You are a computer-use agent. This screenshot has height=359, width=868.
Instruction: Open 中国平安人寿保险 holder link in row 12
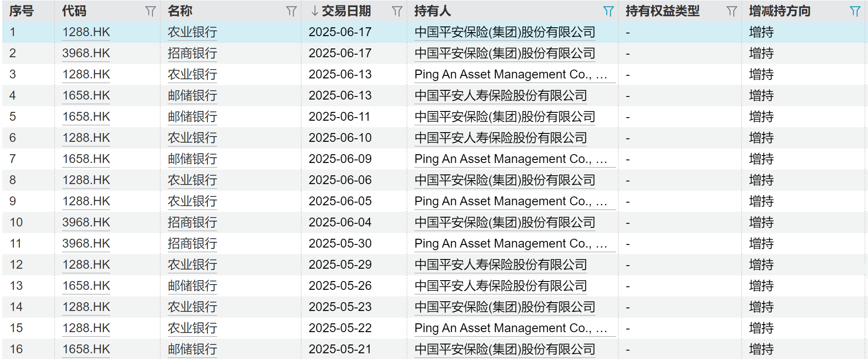point(501,265)
